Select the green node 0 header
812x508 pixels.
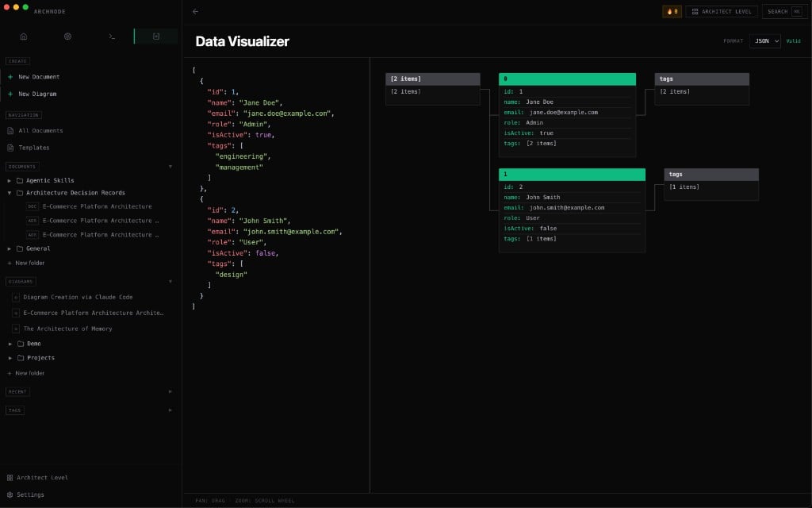tap(567, 79)
